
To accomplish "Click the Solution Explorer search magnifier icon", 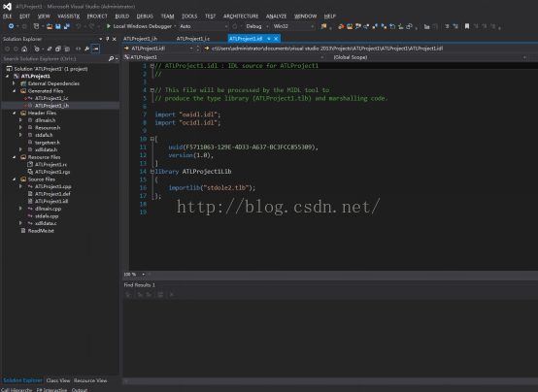I will [111, 58].
